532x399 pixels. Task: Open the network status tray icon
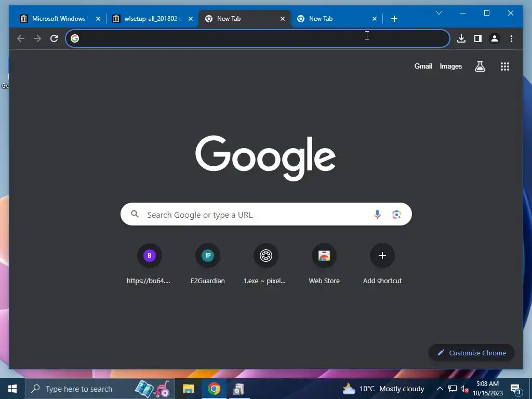(453, 389)
